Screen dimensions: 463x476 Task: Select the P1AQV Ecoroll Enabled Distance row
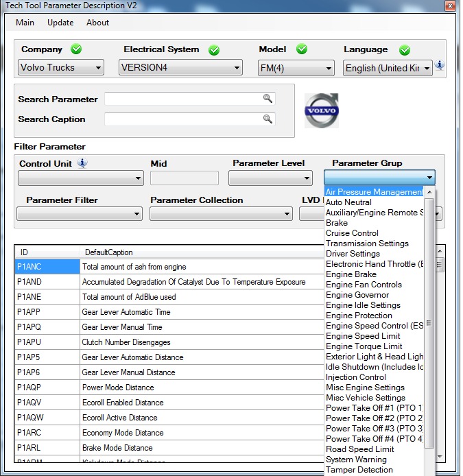click(169, 403)
